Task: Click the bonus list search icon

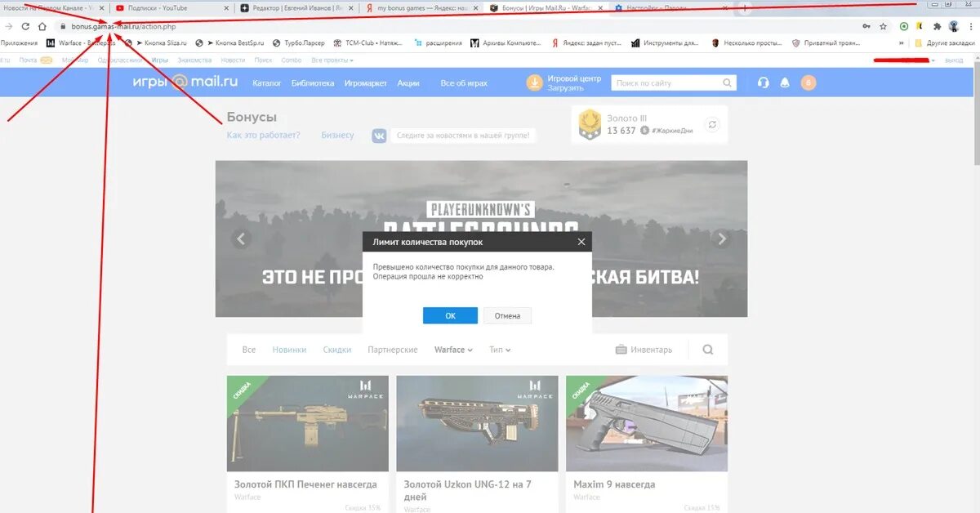Action: pyautogui.click(x=708, y=350)
